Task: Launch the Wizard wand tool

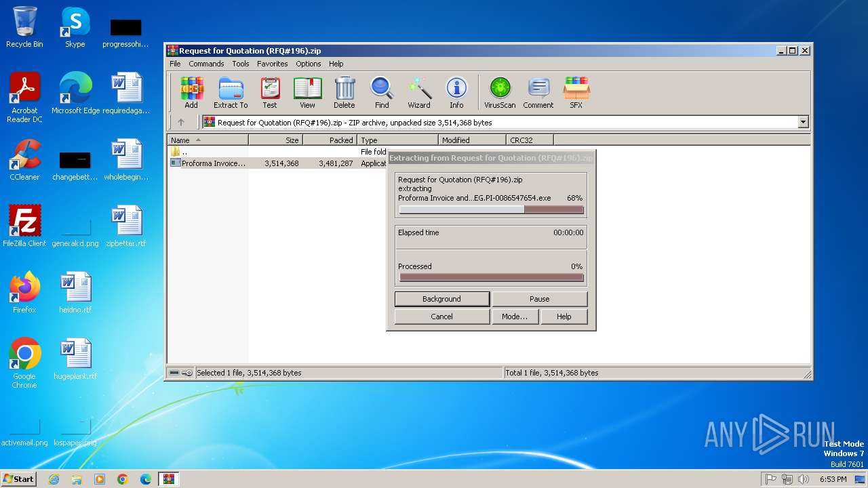Action: (419, 93)
